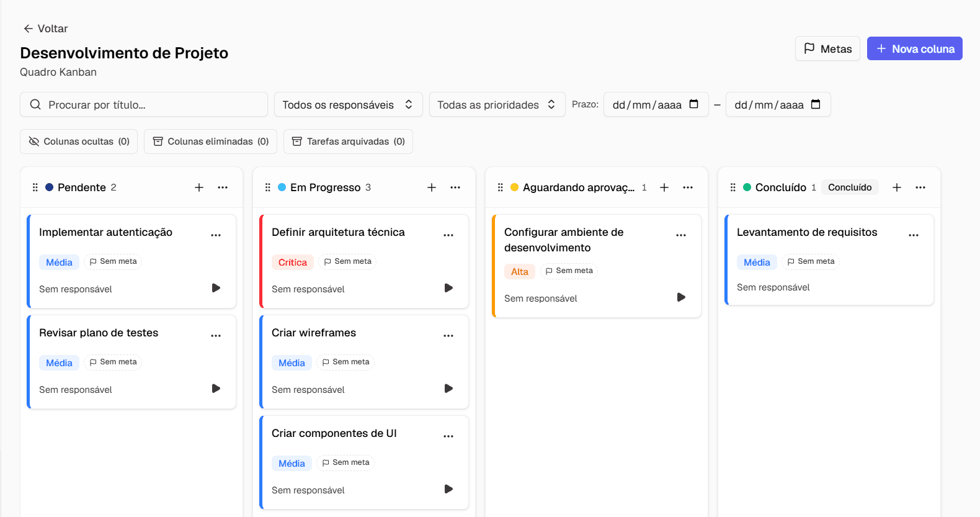Click Sem meta tag on Criar wireframes
This screenshot has height=517, width=980.
[x=345, y=362]
